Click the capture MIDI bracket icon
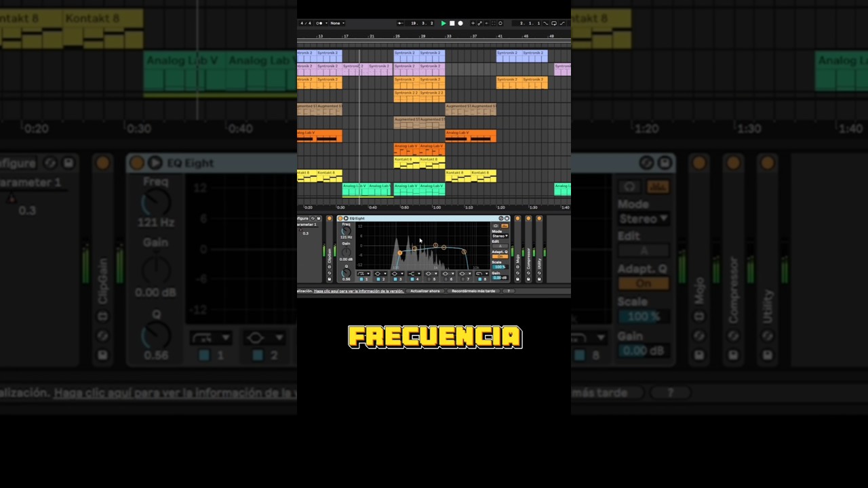868x488 pixels. pos(493,23)
